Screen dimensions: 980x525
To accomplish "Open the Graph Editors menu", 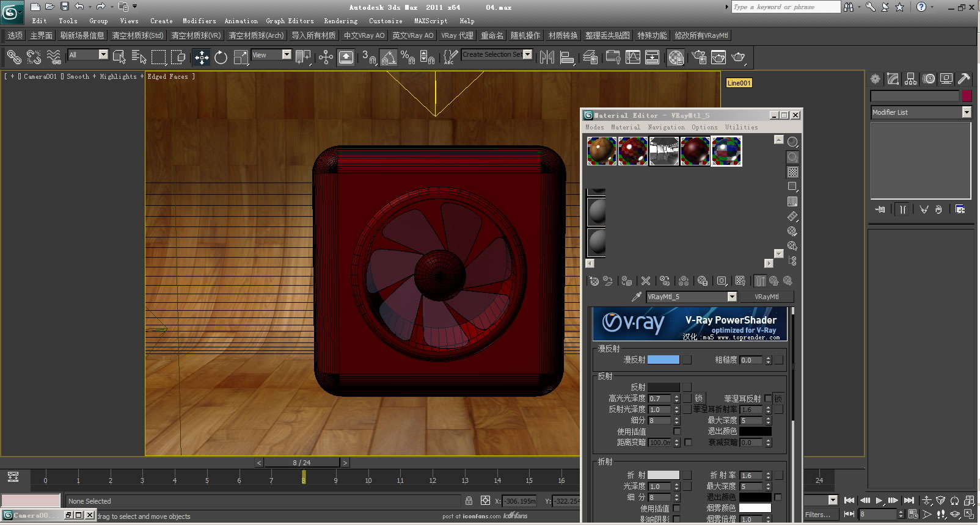I will click(290, 21).
